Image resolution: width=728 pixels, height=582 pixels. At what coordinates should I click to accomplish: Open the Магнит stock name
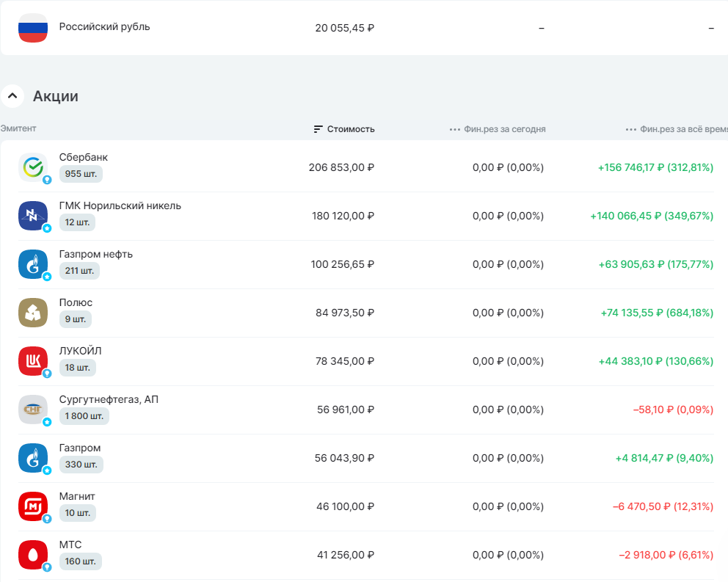tap(77, 496)
